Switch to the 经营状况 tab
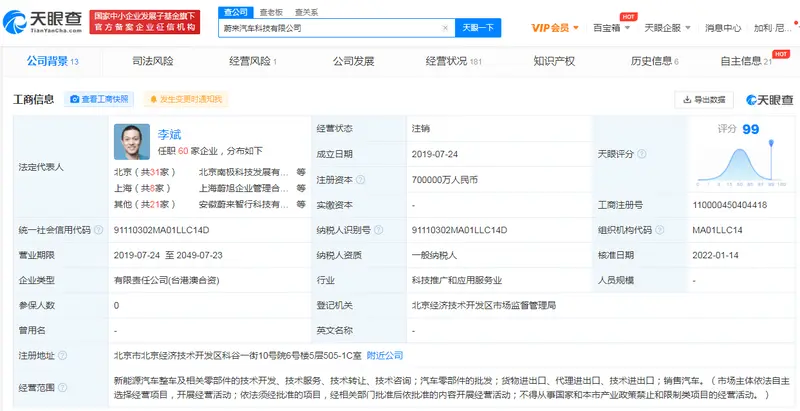Viewport: 800px width, 411px height. [454, 62]
